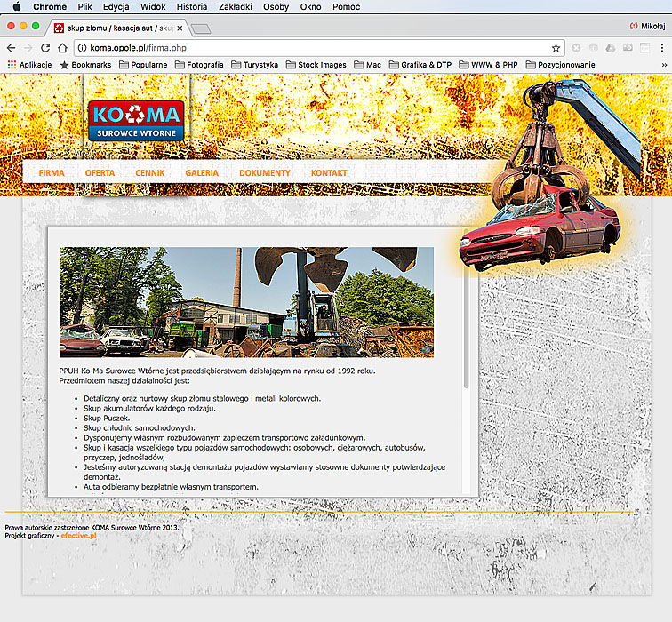Open the Edycja menu
672x622 pixels.
click(x=116, y=7)
